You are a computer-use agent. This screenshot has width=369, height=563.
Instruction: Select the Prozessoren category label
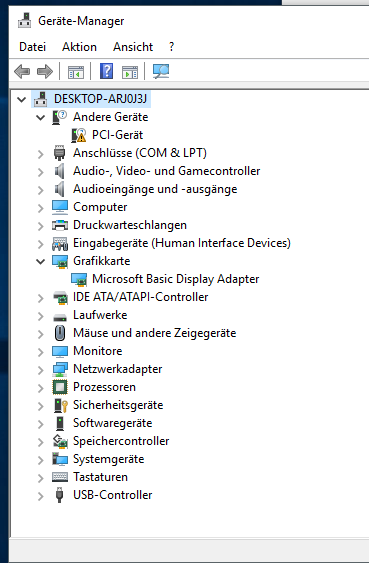[104, 387]
